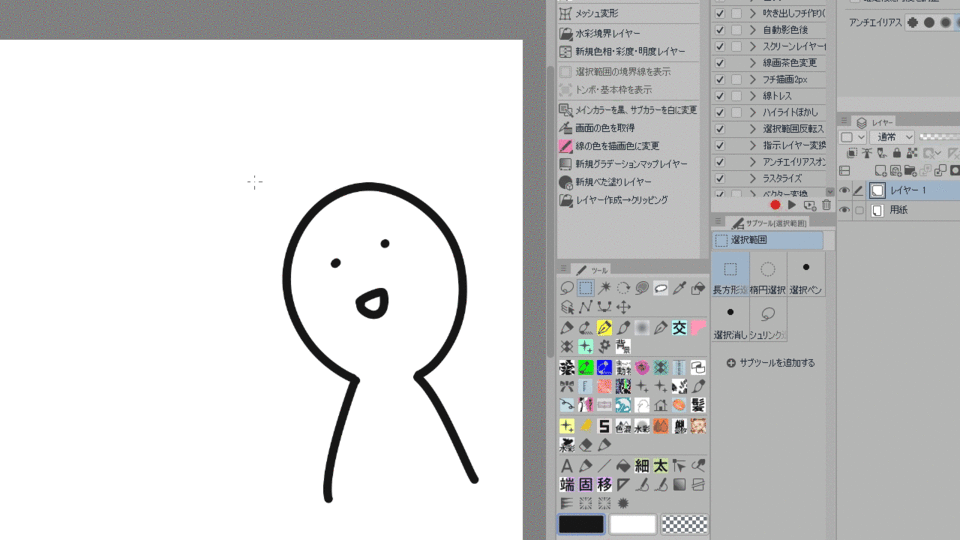
Task: Open the サブツール[選択範囲] palette tab
Action: point(770,223)
